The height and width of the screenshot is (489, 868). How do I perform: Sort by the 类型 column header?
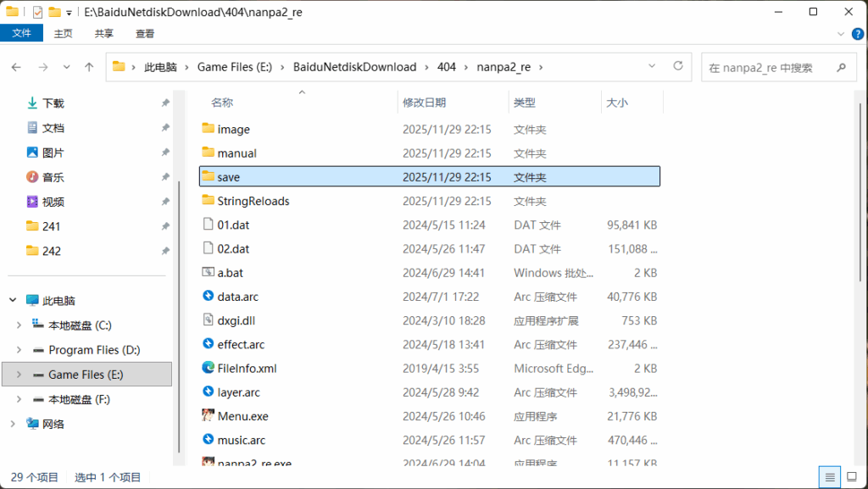[524, 103]
